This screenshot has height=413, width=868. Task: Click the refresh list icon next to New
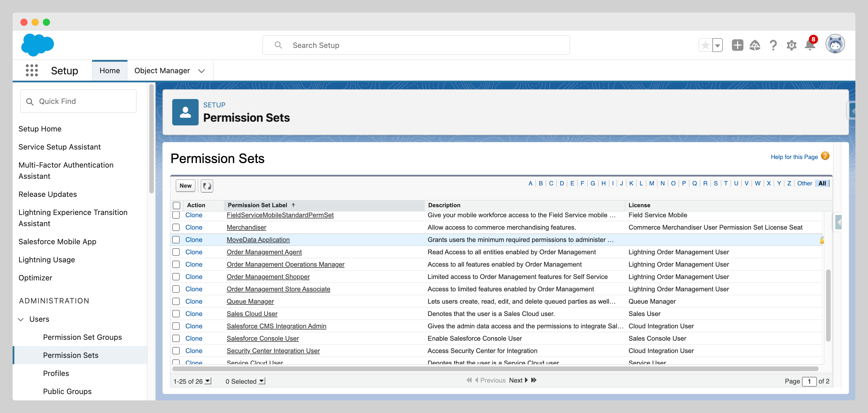207,186
